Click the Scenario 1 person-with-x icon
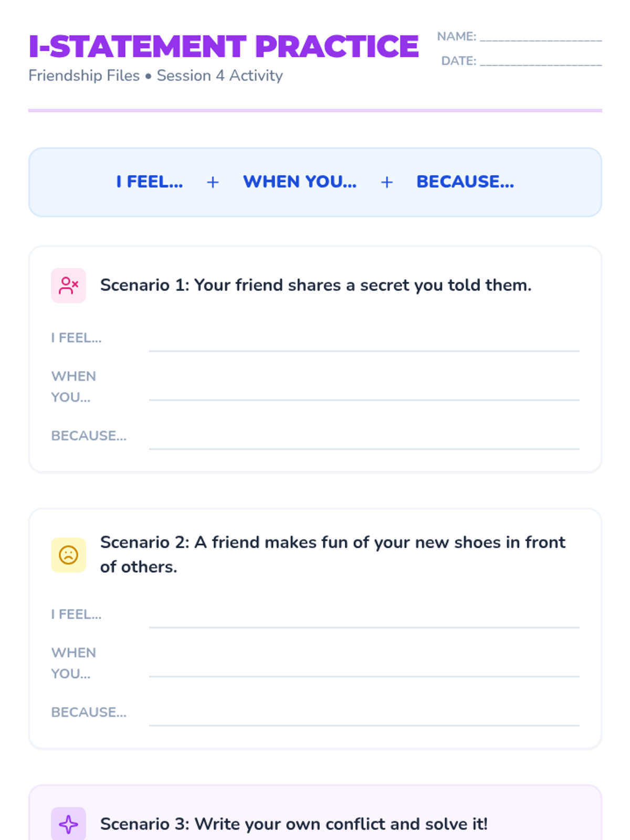The height and width of the screenshot is (840, 630). tap(68, 286)
